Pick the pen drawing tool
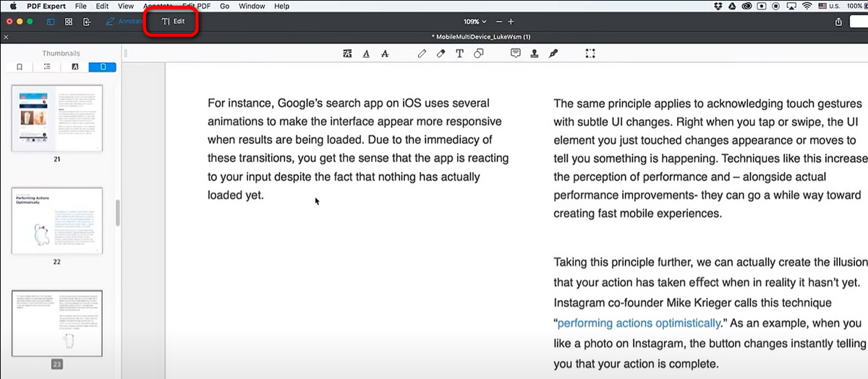Viewport: 868px width, 379px height. click(x=422, y=54)
